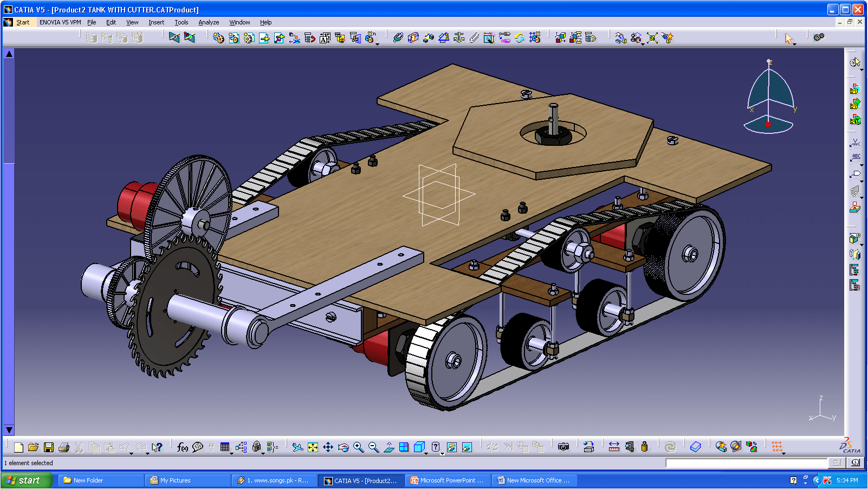This screenshot has height=489, width=868.
Task: Apply a Fix constraint with the anchor icon
Action: (x=459, y=38)
